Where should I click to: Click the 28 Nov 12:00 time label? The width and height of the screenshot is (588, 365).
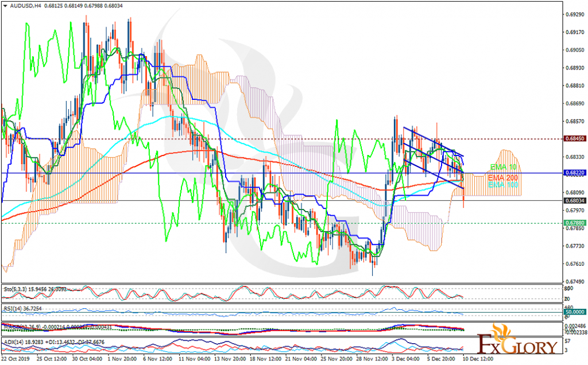coord(372,359)
